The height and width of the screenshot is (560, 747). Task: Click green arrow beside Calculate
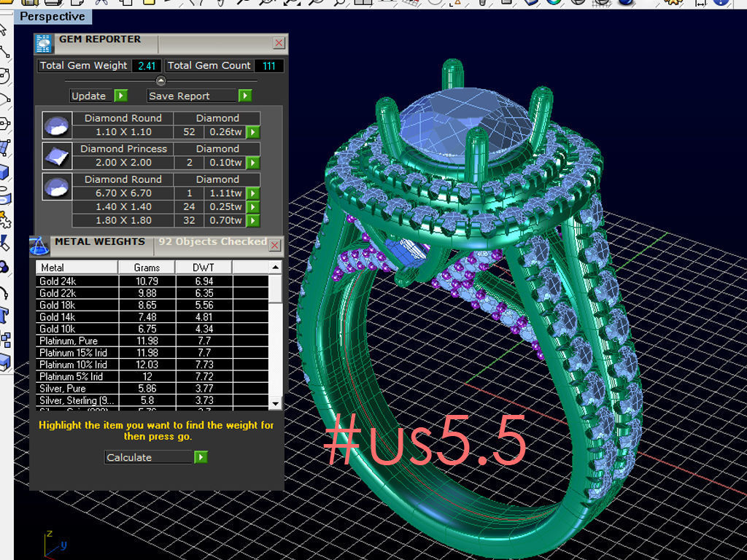[x=201, y=457]
